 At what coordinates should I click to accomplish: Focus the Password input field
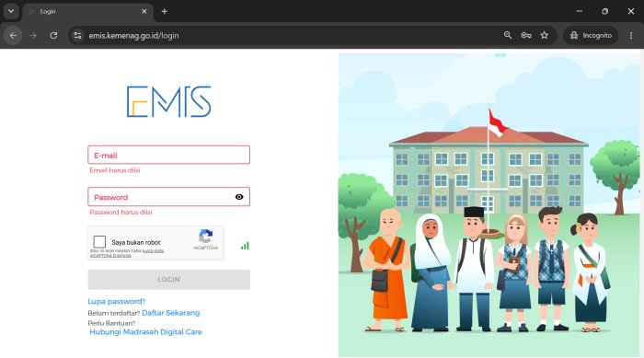[168, 197]
